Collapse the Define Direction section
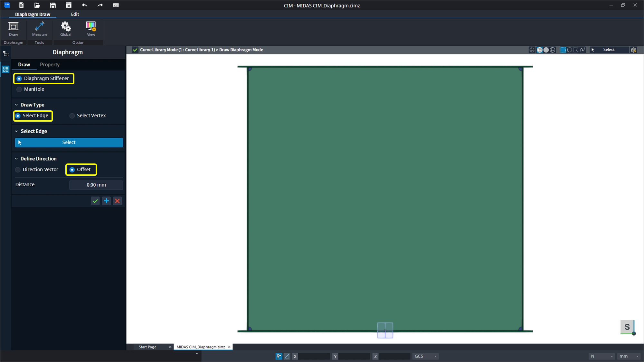Image resolution: width=644 pixels, height=362 pixels. tap(16, 159)
